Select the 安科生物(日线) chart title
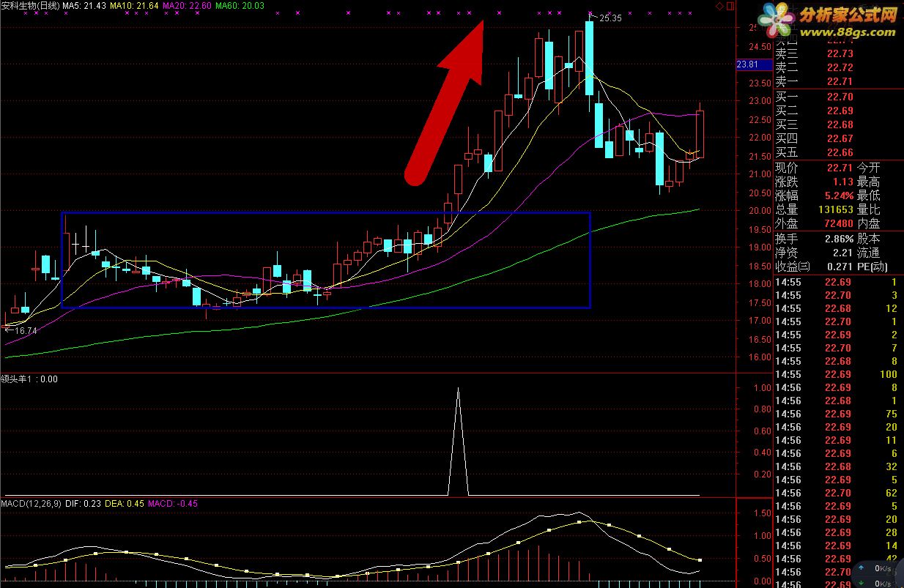 click(30, 5)
